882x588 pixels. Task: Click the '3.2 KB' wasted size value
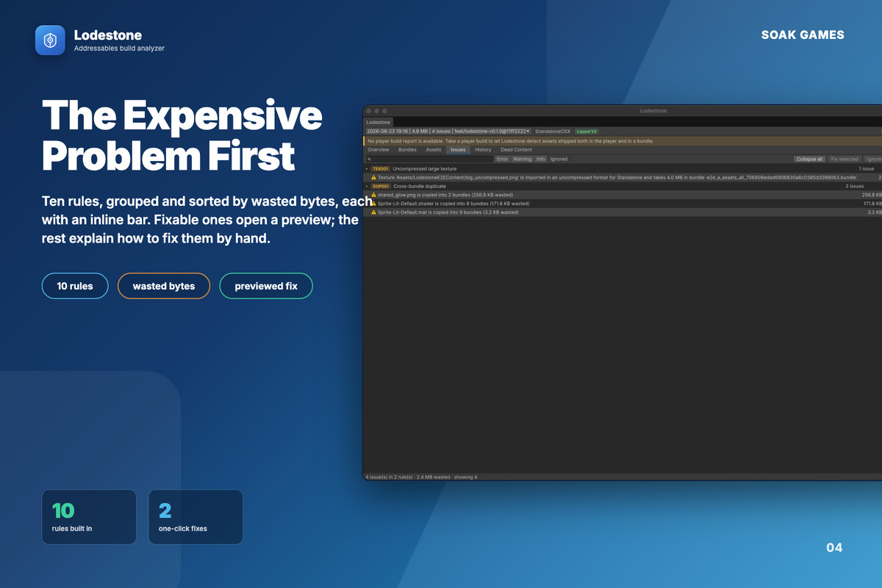point(874,212)
